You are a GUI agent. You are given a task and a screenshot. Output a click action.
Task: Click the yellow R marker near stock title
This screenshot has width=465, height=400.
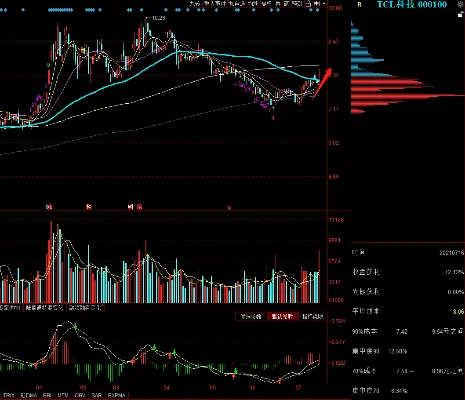coord(359,4)
